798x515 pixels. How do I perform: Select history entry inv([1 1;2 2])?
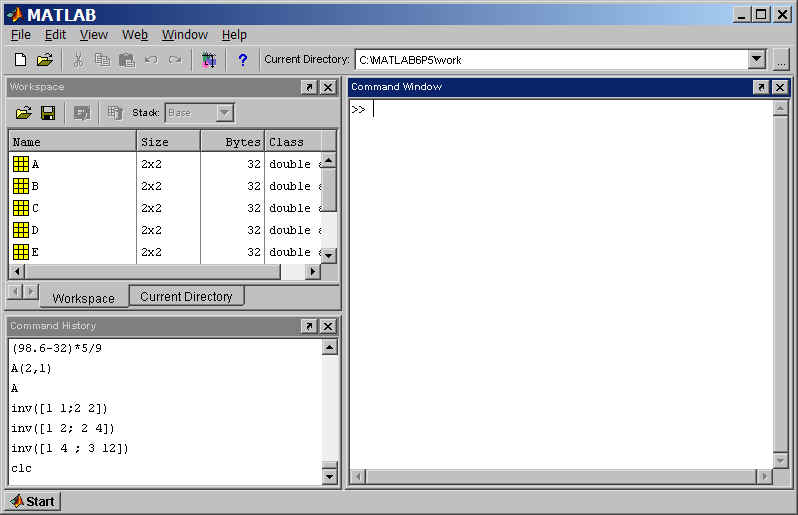pos(60,409)
